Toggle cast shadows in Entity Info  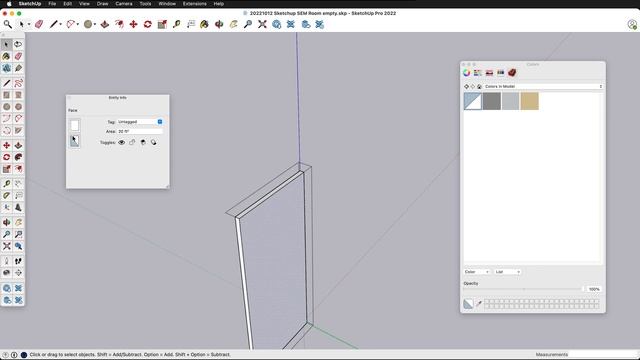click(153, 142)
